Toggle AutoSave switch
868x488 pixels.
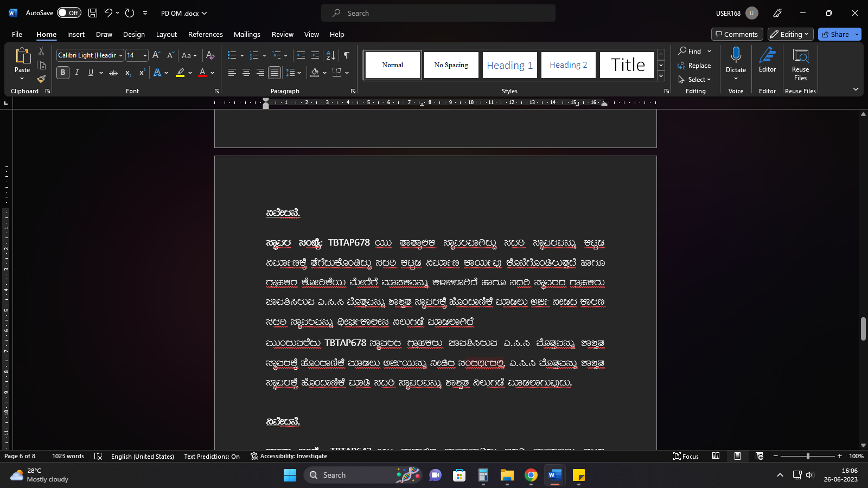(x=69, y=13)
